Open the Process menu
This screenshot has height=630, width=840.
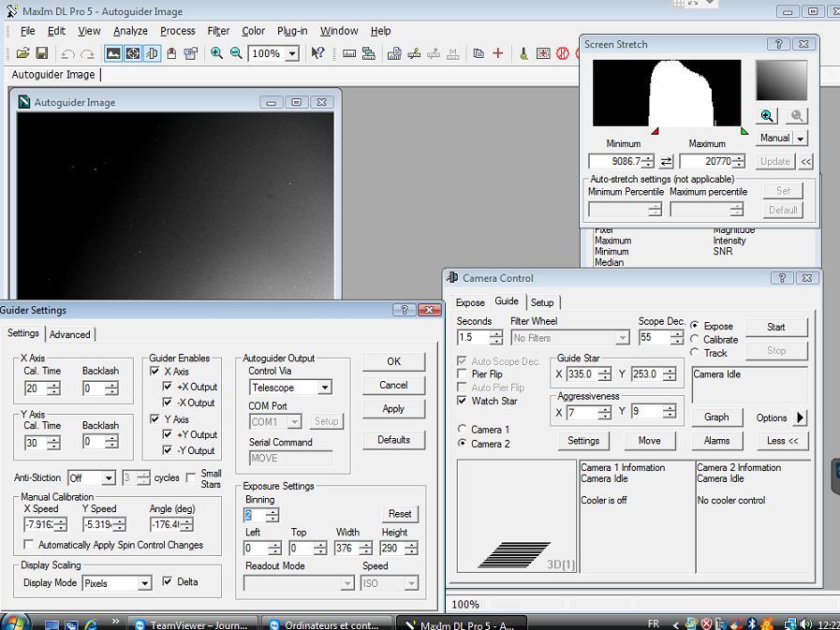coord(178,31)
